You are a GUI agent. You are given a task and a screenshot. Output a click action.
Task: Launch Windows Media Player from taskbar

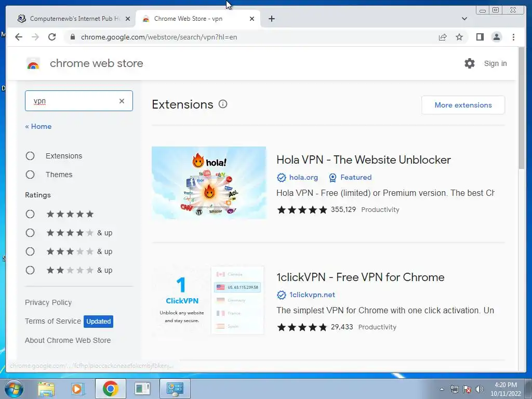pos(78,389)
